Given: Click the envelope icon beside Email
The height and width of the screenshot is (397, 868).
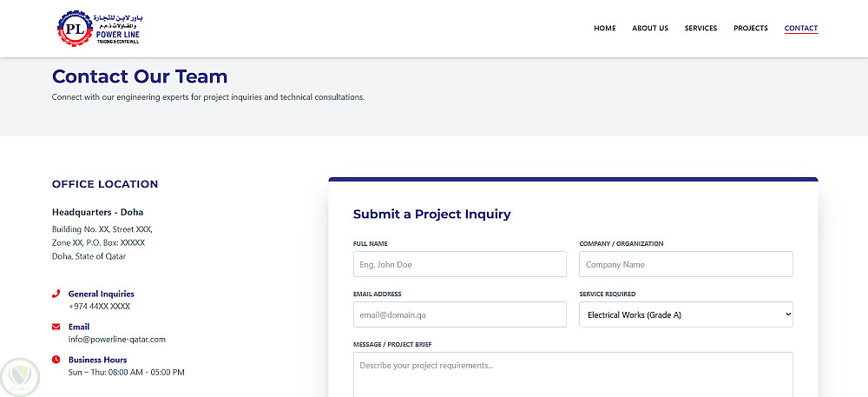Looking at the screenshot, I should click(56, 327).
